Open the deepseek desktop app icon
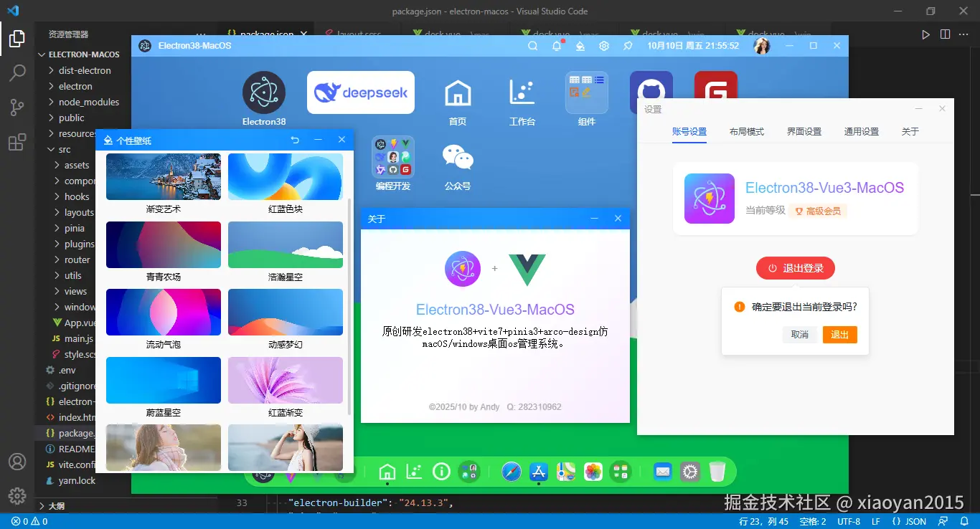Image resolution: width=980 pixels, height=529 pixels. [360, 92]
